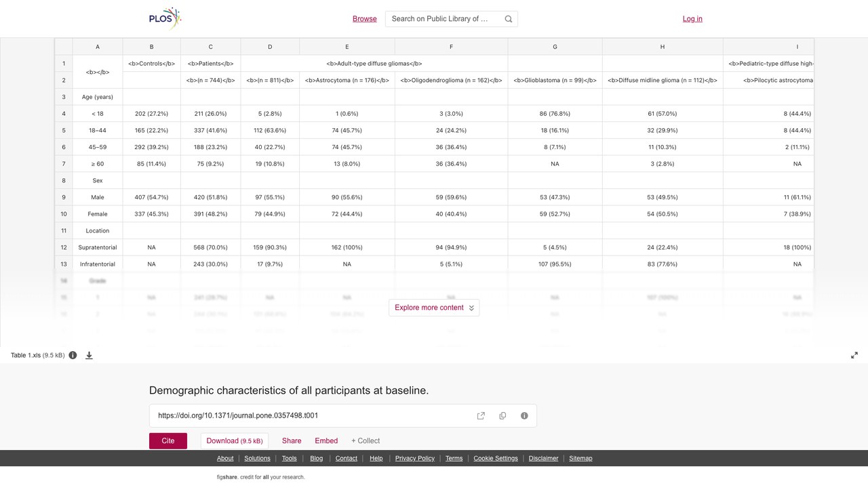The width and height of the screenshot is (868, 488).
Task: Copy the DOI using the copy icon
Action: click(x=502, y=415)
